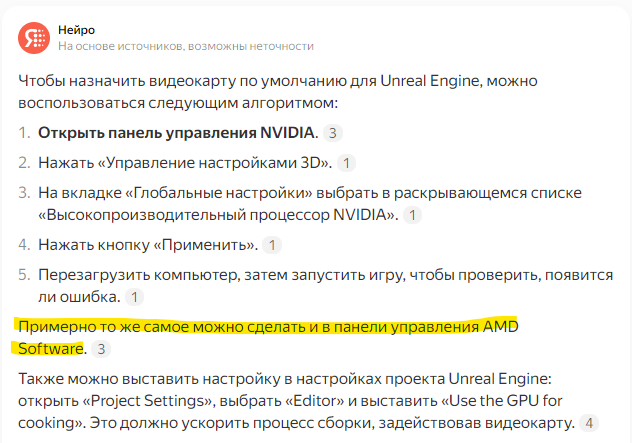Click the word «Editor» in last paragraph
Image resolution: width=632 pixels, height=443 pixels.
point(314,401)
